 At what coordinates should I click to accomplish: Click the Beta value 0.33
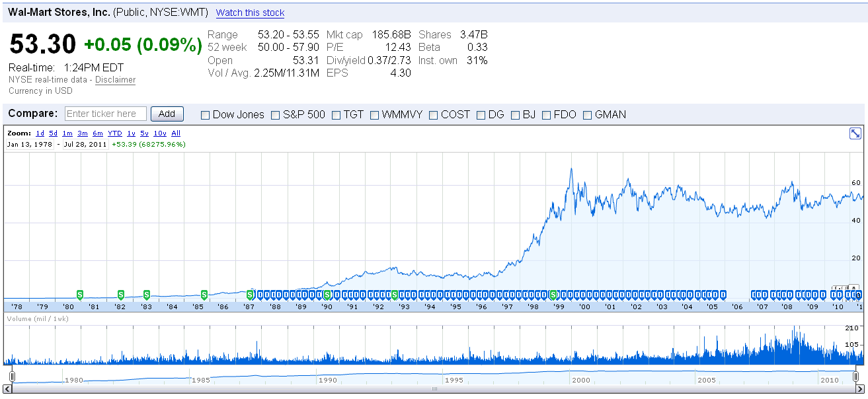point(477,47)
